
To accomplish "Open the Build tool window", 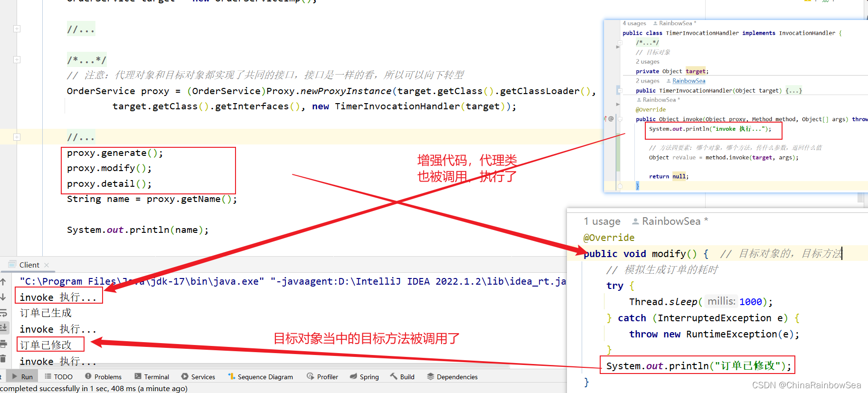I will pos(402,377).
